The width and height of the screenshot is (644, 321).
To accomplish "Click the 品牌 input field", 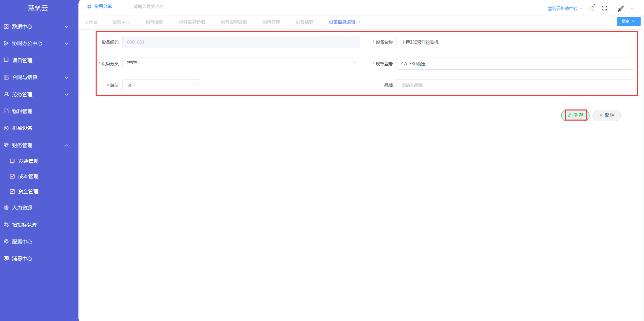I will [x=515, y=85].
